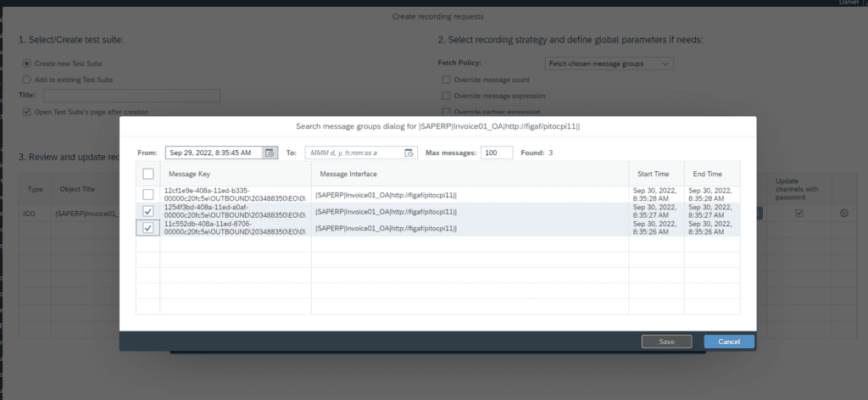Image resolution: width=868 pixels, height=400 pixels.
Task: Click the Start Time cell showing 8:35:28 AM
Action: point(655,194)
